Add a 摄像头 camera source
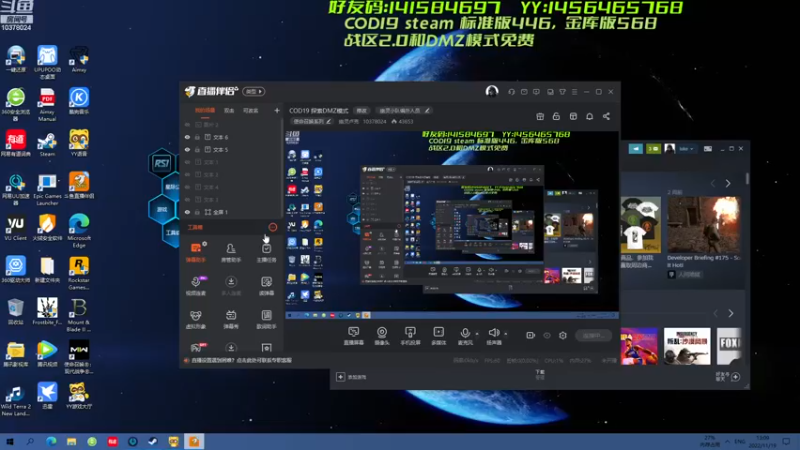 [x=382, y=336]
